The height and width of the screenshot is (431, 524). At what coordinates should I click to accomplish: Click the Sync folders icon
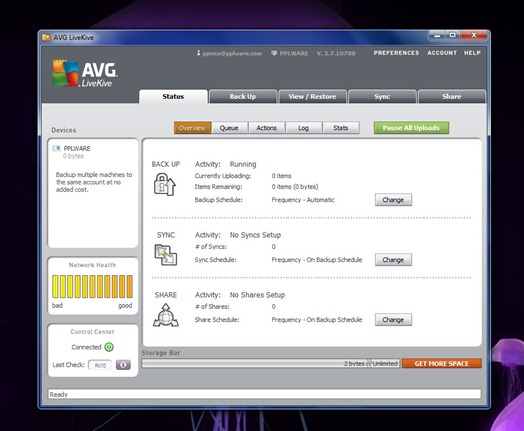[x=165, y=255]
